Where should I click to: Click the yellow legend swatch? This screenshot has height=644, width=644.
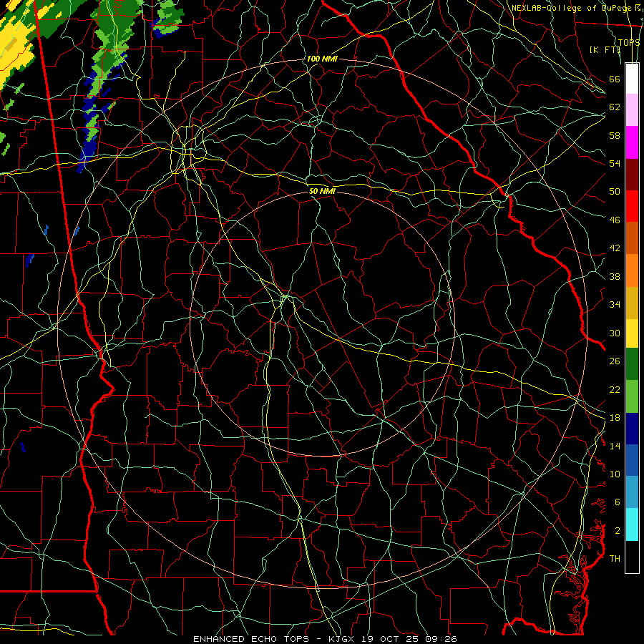tap(632, 333)
